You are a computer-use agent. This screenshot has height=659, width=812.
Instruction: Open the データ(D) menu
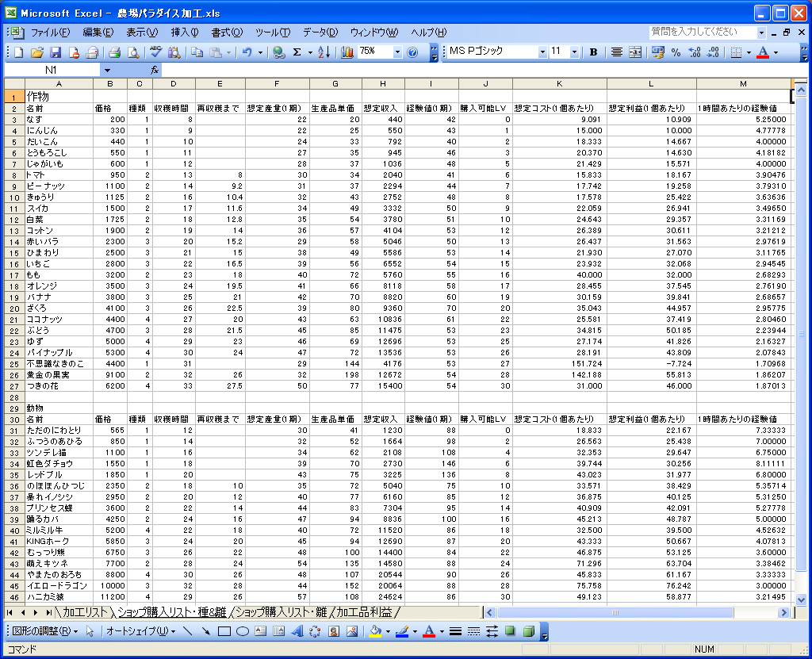click(x=320, y=33)
